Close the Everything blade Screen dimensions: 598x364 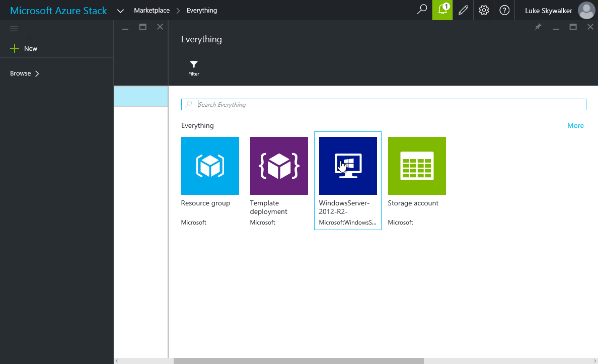pos(590,27)
